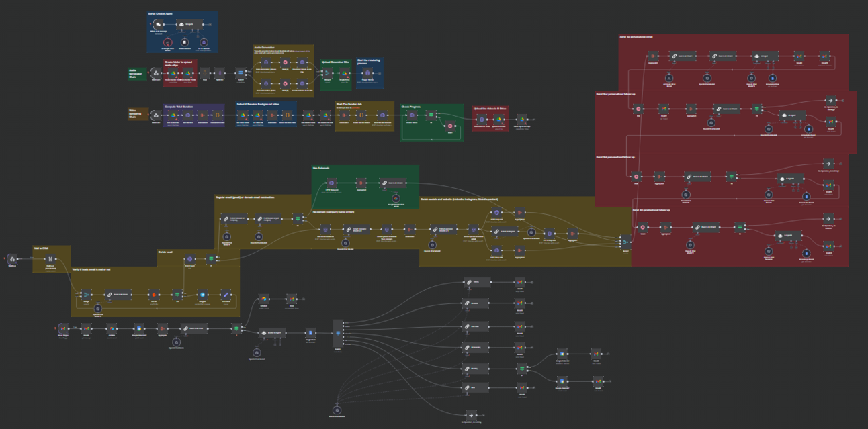Open the AI Agent node in Send 4th personalized follow-up
Image resolution: width=868 pixels, height=429 pixels.
(788, 236)
